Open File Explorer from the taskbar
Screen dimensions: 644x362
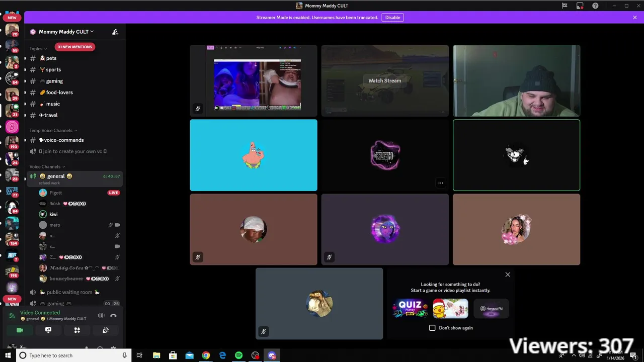point(156,355)
